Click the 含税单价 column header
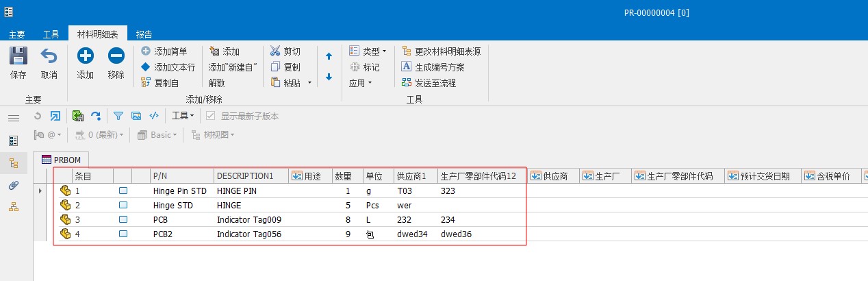Screen dimensions: 868x281 (832, 176)
